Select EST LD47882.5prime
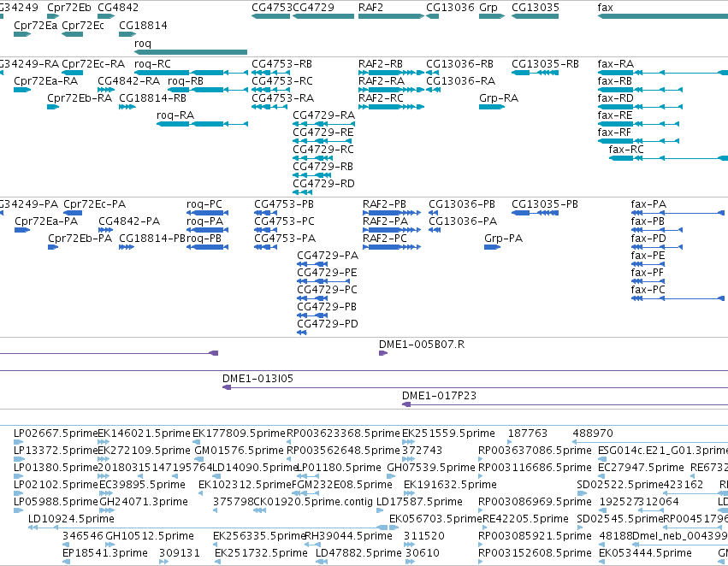The width and height of the screenshot is (728, 566). [x=322, y=562]
